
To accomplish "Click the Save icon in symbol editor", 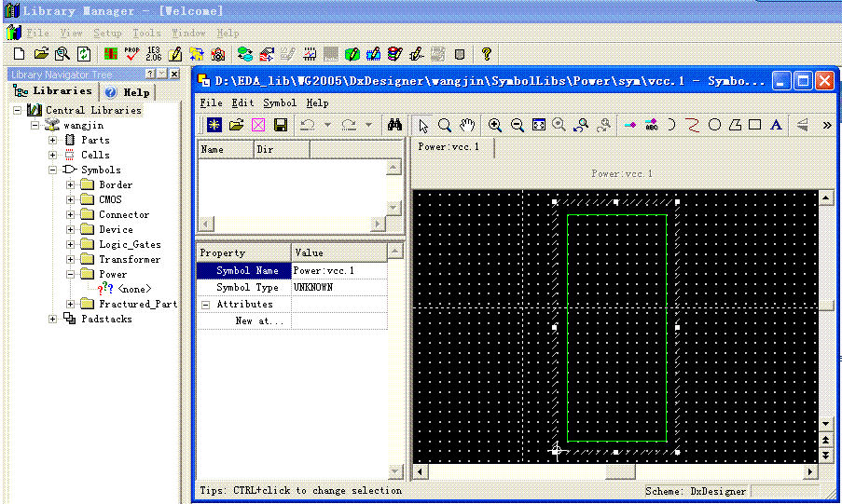I will tap(280, 125).
